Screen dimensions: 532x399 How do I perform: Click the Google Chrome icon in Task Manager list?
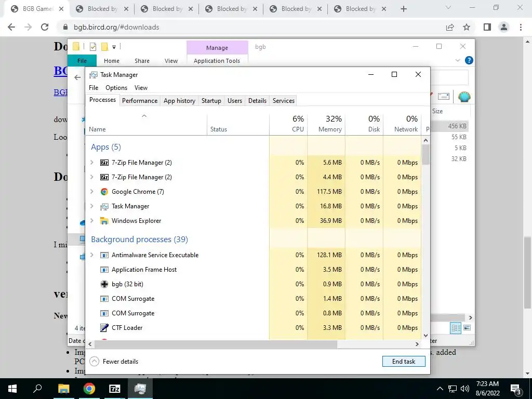[104, 192]
